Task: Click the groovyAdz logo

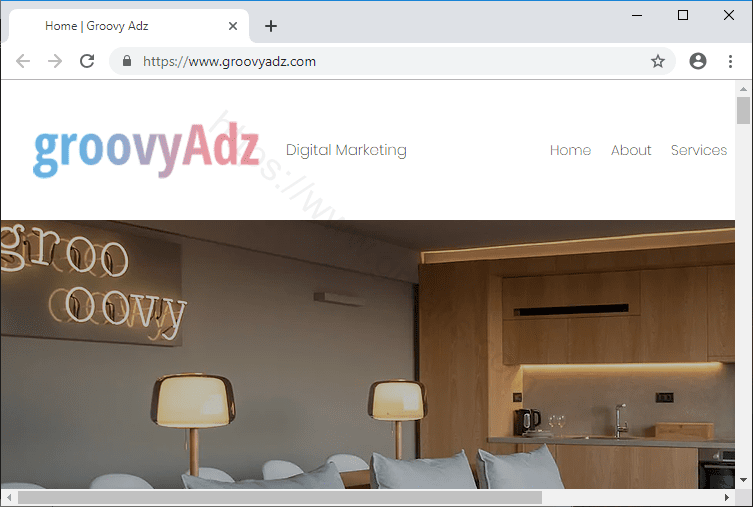Action: pos(146,150)
